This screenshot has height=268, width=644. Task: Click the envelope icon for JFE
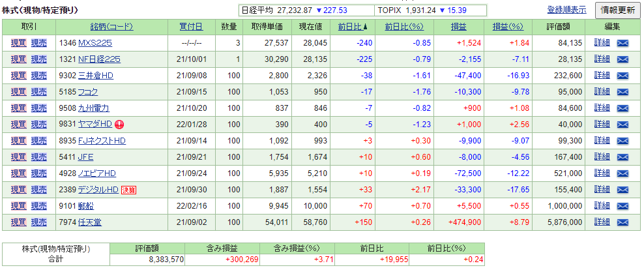[622, 157]
